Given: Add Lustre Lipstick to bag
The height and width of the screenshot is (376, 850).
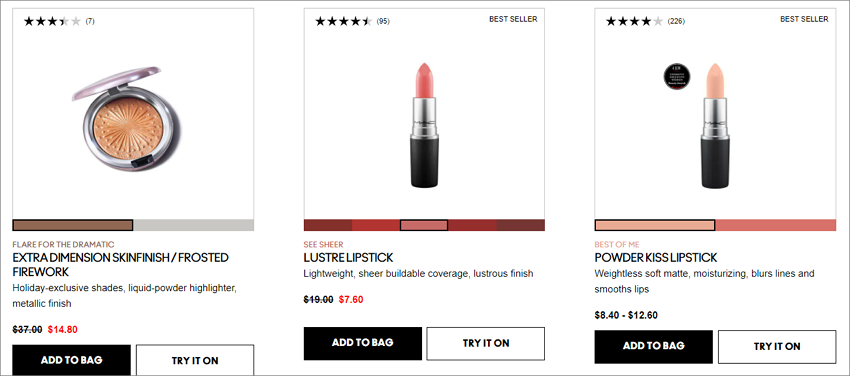Looking at the screenshot, I should [363, 343].
